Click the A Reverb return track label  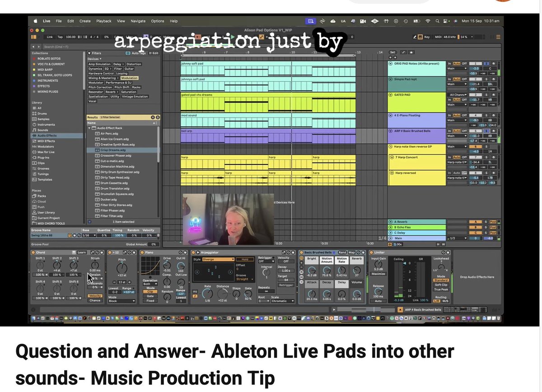(416, 222)
